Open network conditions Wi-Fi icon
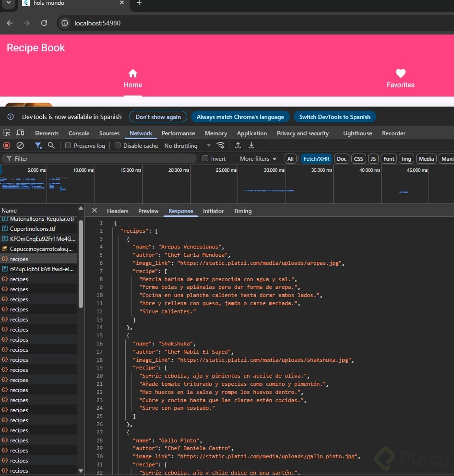This screenshot has width=454, height=476. pos(221,145)
